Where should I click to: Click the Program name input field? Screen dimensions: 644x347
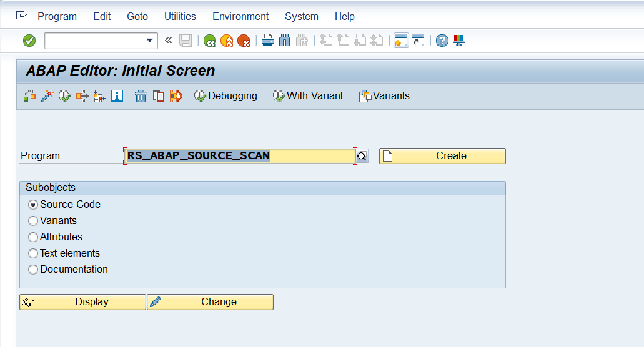coord(240,156)
